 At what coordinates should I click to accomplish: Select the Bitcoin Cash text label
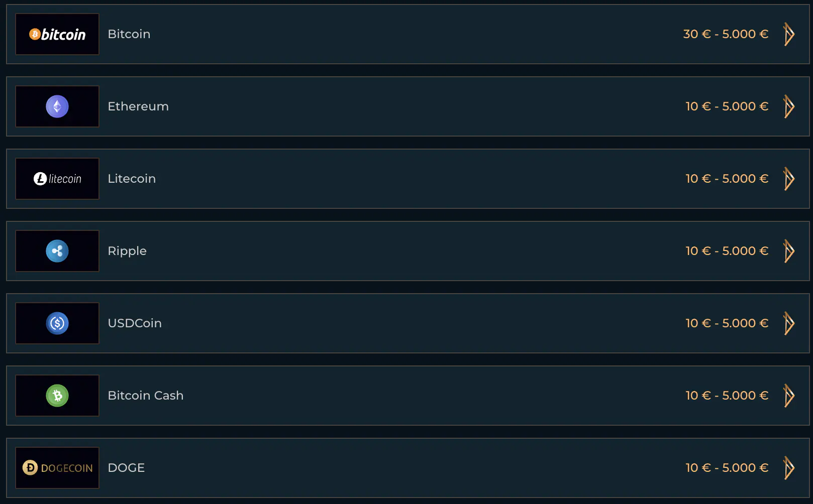[x=146, y=396]
